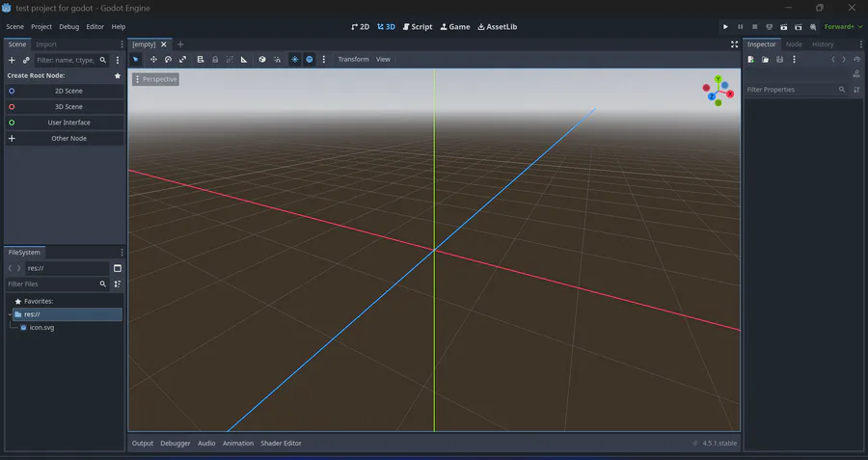The height and width of the screenshot is (460, 868).
Task: Select icon.svg in FileSystem
Action: click(41, 328)
